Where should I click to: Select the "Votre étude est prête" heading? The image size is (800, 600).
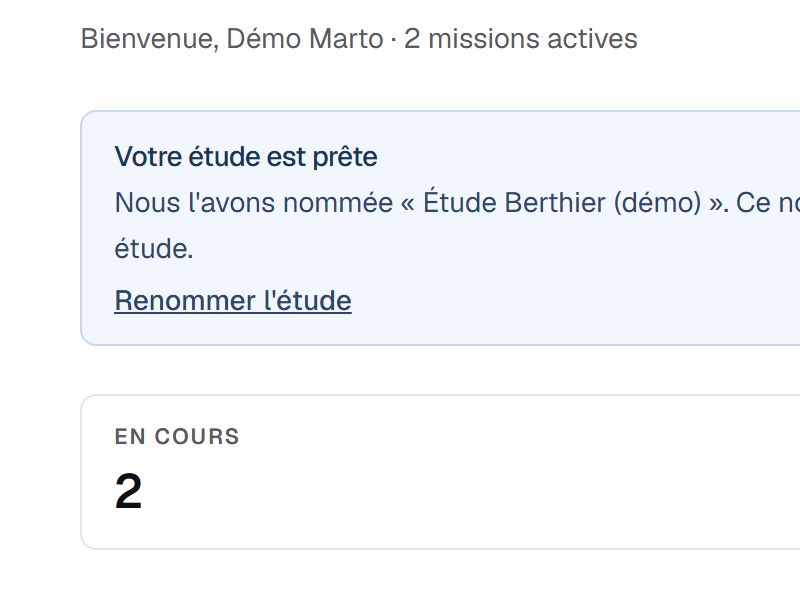[x=246, y=157]
